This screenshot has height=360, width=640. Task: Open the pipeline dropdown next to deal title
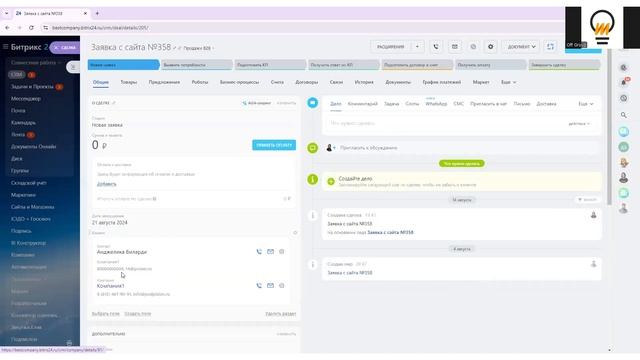198,48
